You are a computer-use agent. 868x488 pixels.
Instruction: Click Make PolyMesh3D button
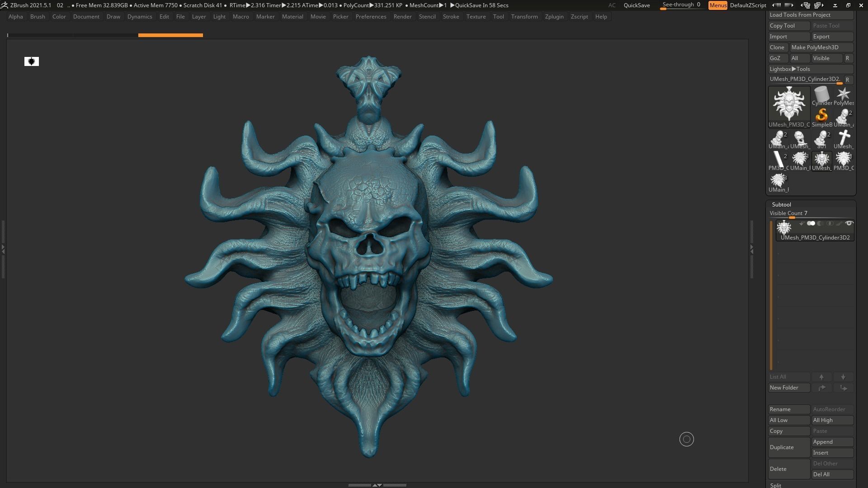pyautogui.click(x=821, y=47)
